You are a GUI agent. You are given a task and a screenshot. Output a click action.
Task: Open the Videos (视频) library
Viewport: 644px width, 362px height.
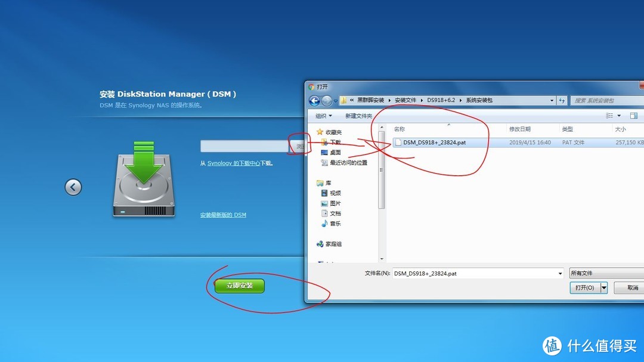coord(331,193)
